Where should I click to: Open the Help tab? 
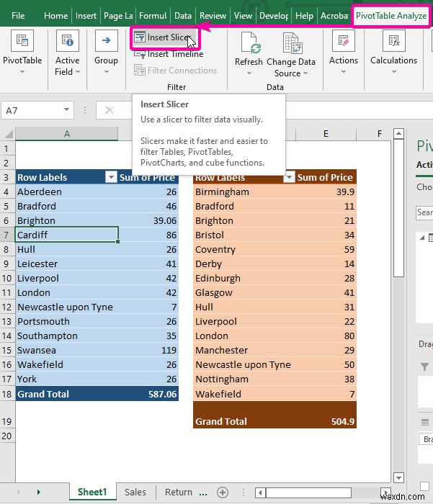(304, 15)
